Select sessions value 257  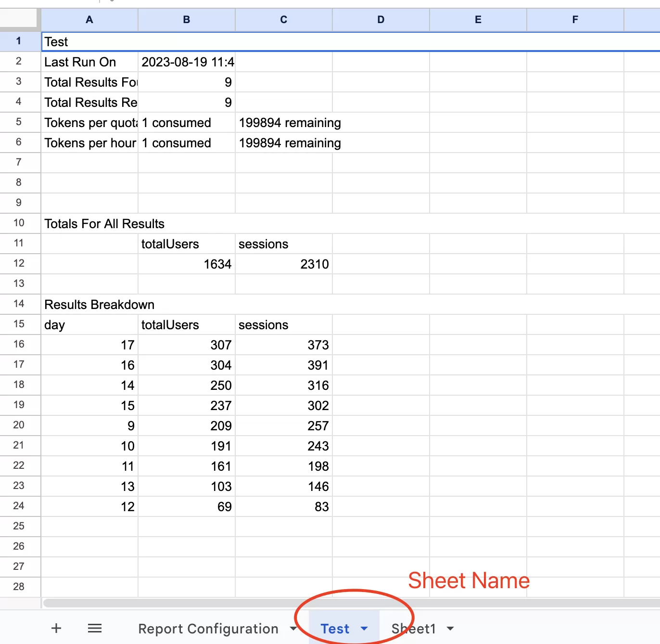[284, 426]
